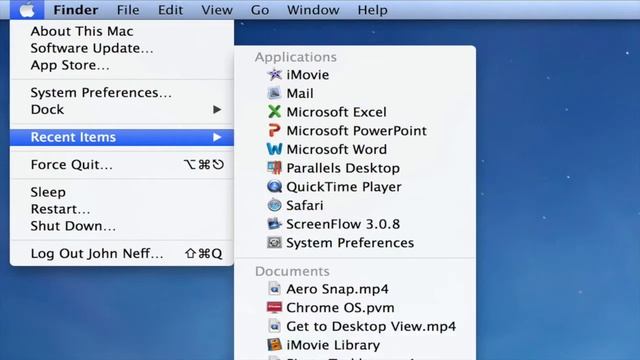Screen dimensions: 640x360
Task: Expand the Dock submenu arrow
Action: pos(217,109)
